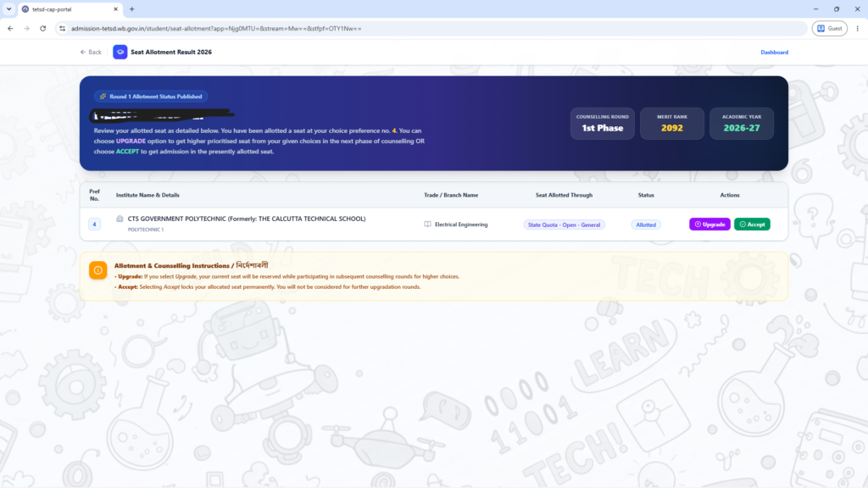Go back with the browser back arrow
Image resolution: width=868 pixels, height=488 pixels.
click(10, 28)
